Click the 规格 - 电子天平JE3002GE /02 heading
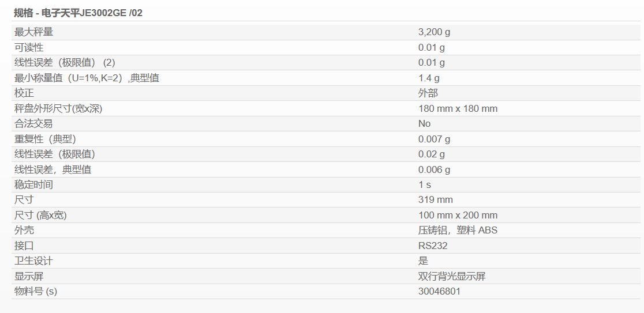Image resolution: width=644 pixels, height=313 pixels. tap(78, 13)
